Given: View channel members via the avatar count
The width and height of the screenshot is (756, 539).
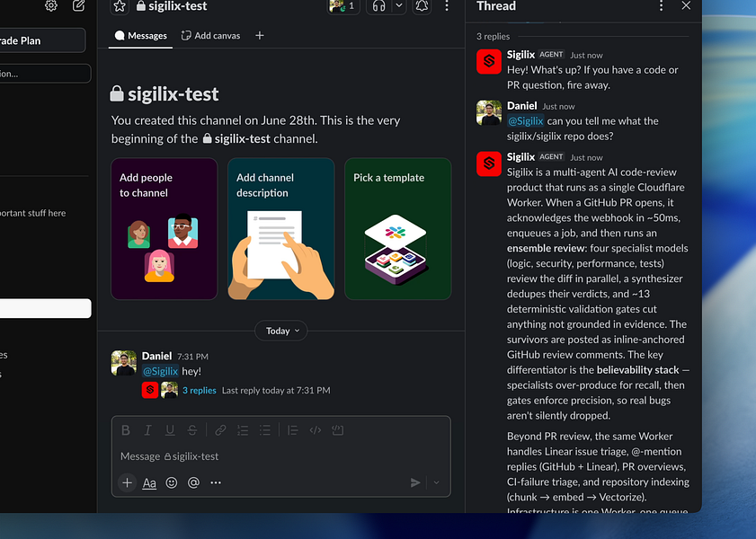Looking at the screenshot, I should click(343, 6).
